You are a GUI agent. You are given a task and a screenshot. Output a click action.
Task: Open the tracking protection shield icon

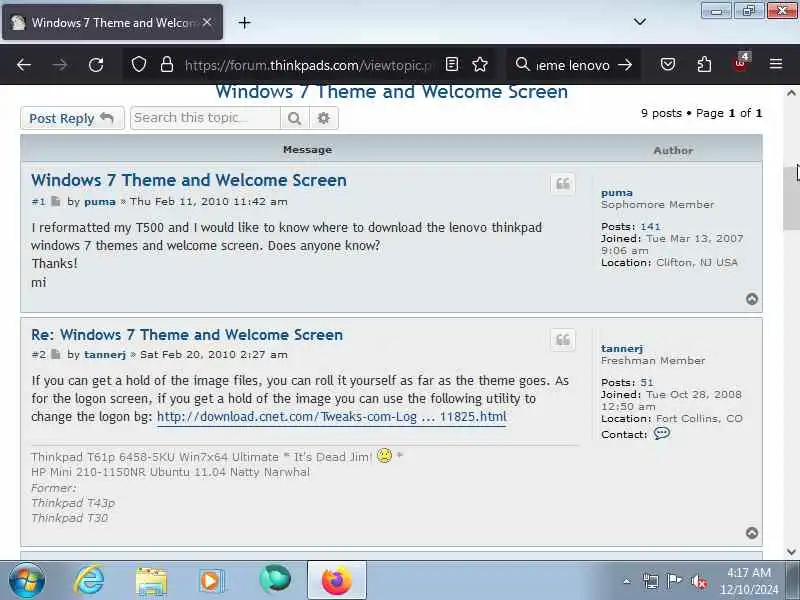[x=139, y=64]
